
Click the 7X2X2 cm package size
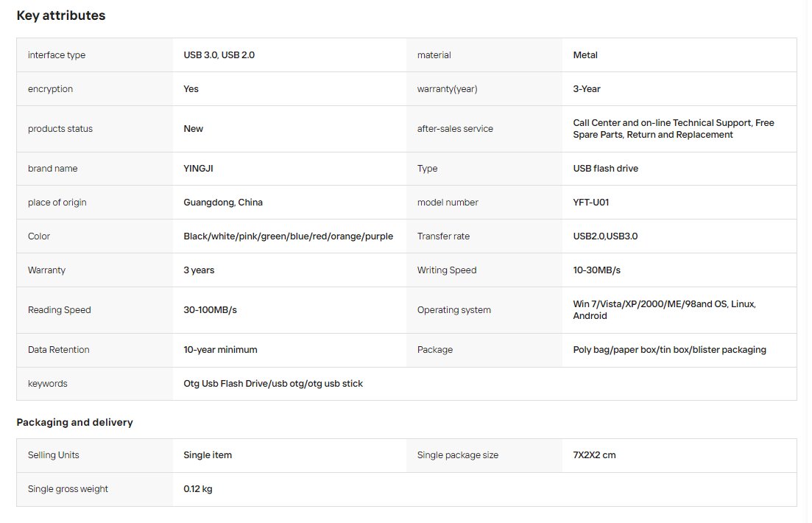pos(594,455)
